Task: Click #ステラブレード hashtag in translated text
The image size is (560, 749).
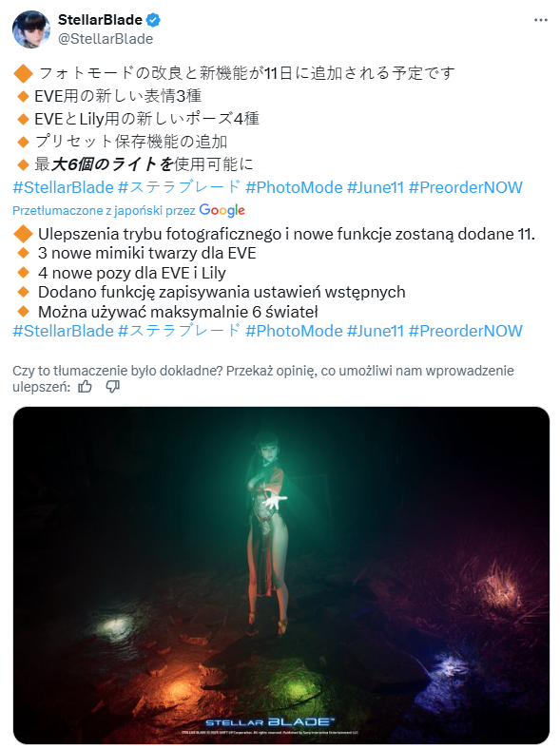Action: tap(179, 331)
